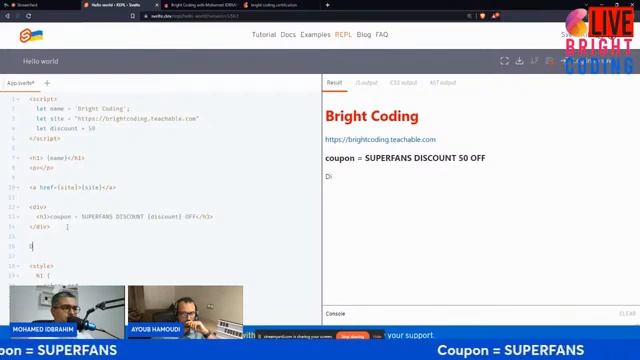This screenshot has width=640, height=360.
Task: Go back in browser history
Action: (x=7, y=16)
